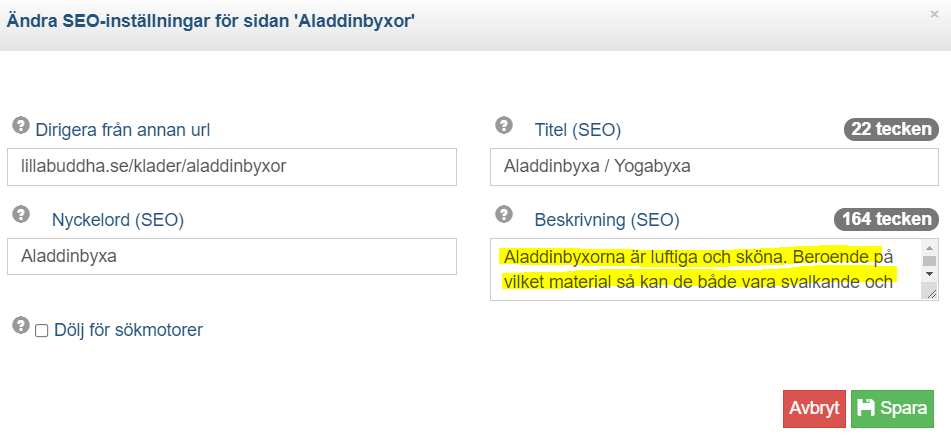
Task: Click the Dölj för sökmotorer label text
Action: click(129, 330)
